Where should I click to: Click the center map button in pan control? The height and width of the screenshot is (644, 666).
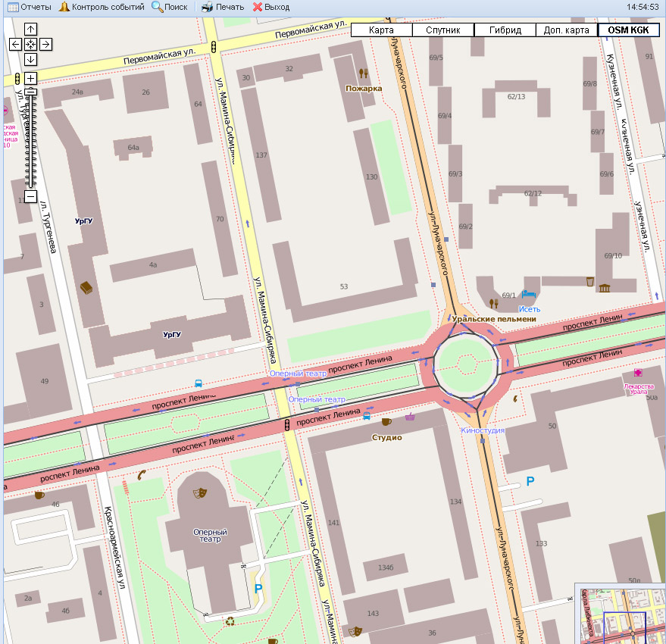point(30,44)
